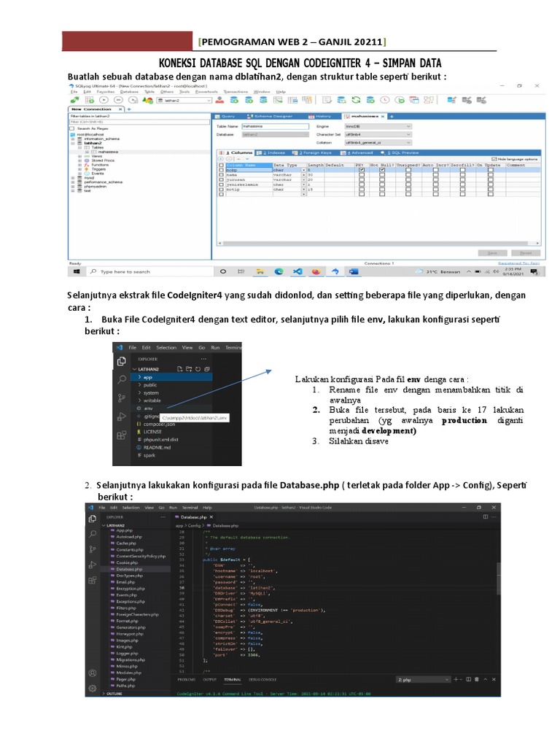Open Run and Debug in small VS Code sidebar
The height and width of the screenshot is (747, 560).
pos(121,417)
